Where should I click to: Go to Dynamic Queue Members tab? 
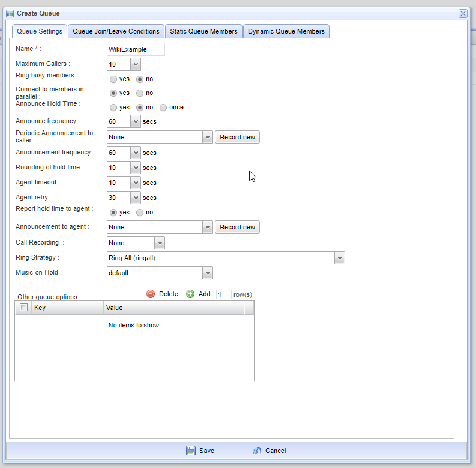pyautogui.click(x=286, y=31)
